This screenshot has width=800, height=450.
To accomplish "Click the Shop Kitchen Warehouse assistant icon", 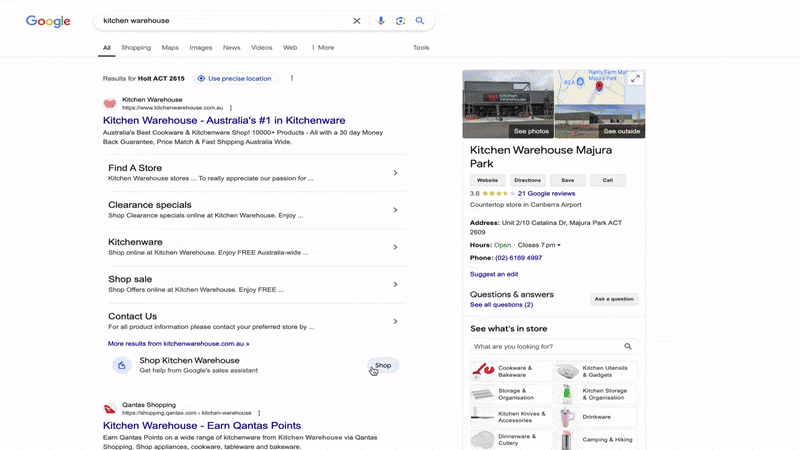I will point(122,365).
